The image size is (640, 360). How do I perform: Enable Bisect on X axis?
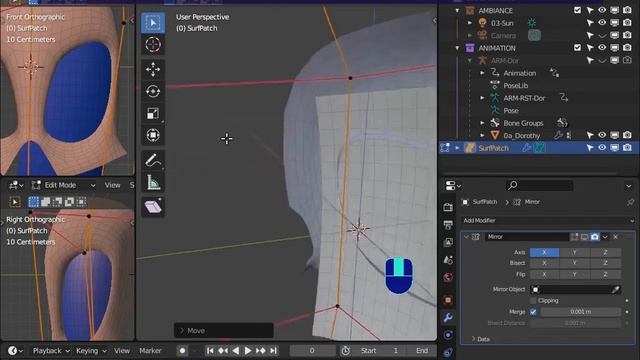544,263
